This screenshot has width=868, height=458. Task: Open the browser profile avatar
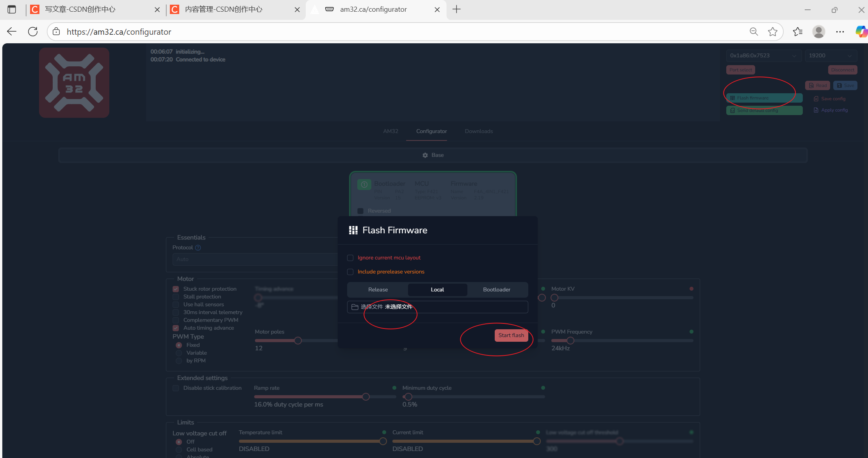(818, 32)
